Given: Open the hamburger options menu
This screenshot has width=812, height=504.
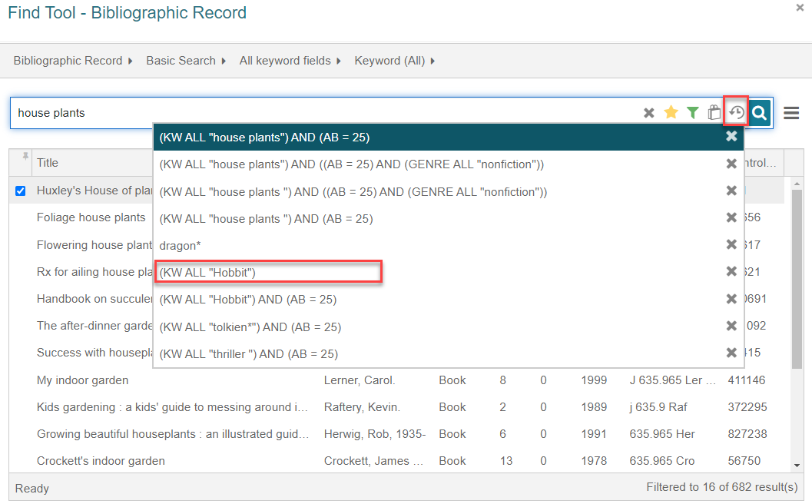Looking at the screenshot, I should (790, 113).
